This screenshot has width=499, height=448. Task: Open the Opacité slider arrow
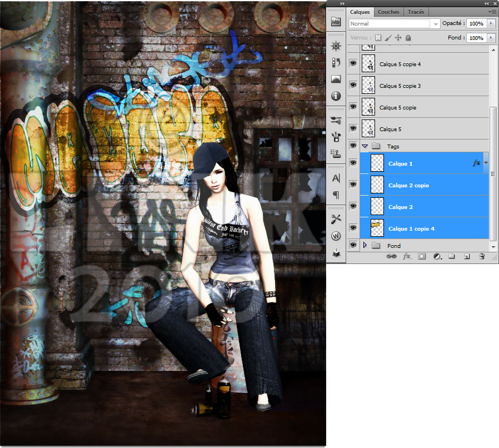491,24
